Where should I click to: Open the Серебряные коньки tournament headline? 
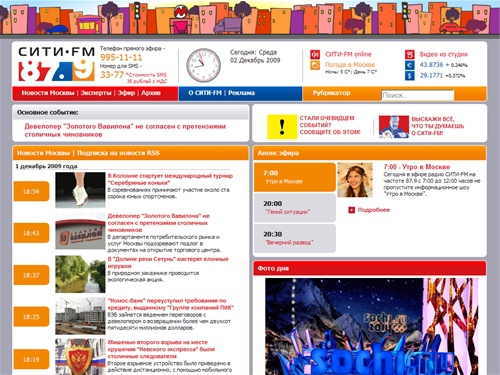(x=170, y=179)
